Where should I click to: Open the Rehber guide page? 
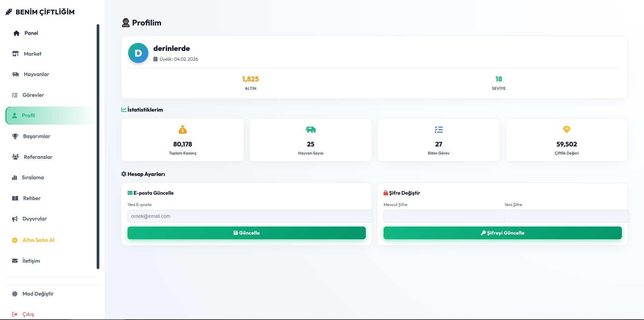point(32,198)
